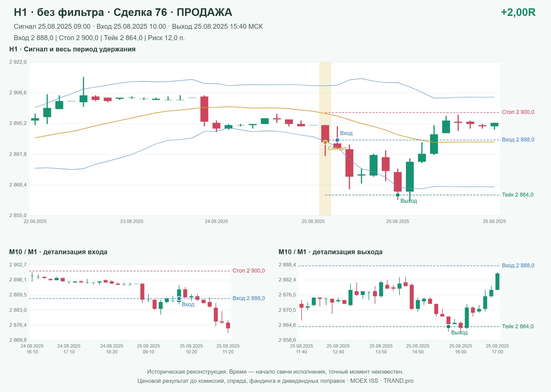This screenshot has width=551, height=392.
Task: Click the +2,00R result value
Action: (518, 12)
